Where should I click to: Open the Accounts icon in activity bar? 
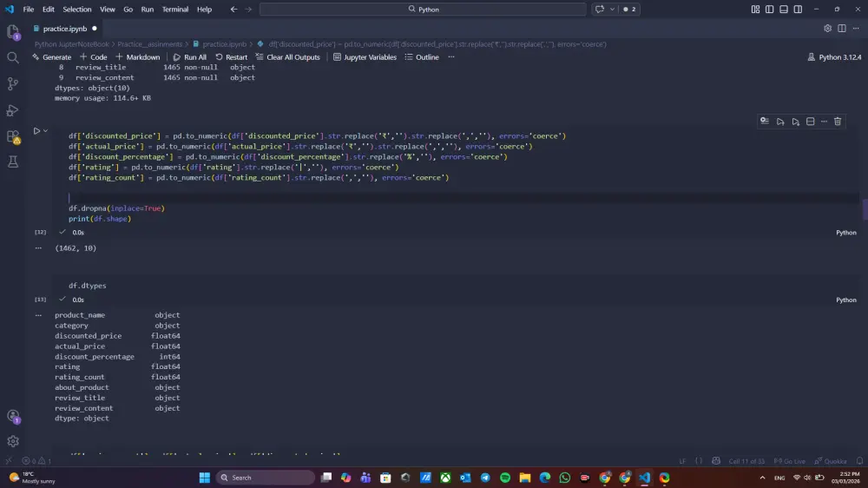(13, 416)
